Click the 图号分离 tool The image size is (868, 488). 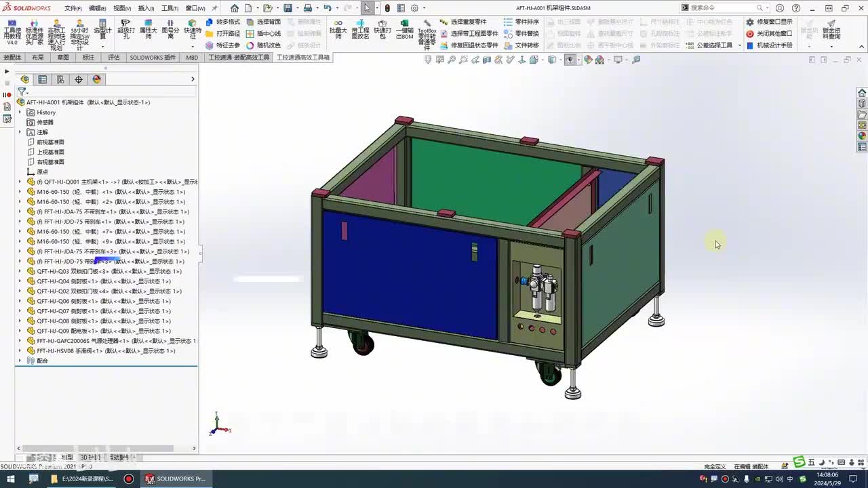(170, 30)
